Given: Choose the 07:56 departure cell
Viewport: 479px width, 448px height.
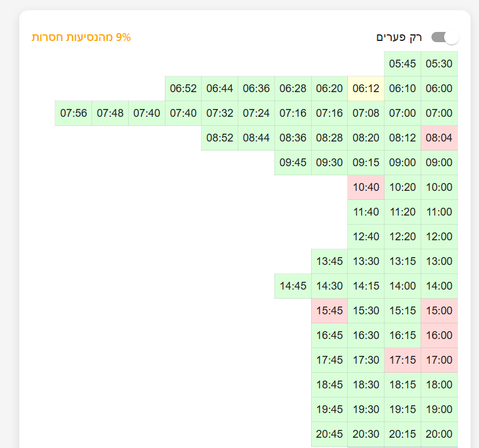Looking at the screenshot, I should coord(73,113).
